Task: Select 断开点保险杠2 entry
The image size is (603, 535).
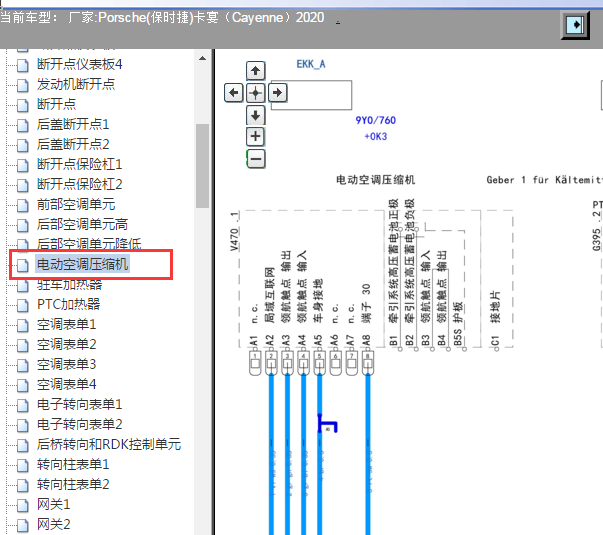Action: click(80, 184)
